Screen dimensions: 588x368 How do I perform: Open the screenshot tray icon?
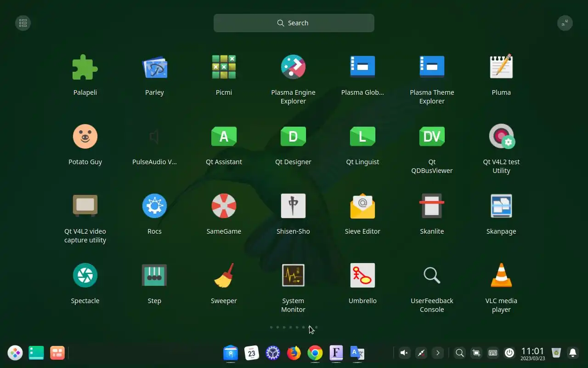476,353
